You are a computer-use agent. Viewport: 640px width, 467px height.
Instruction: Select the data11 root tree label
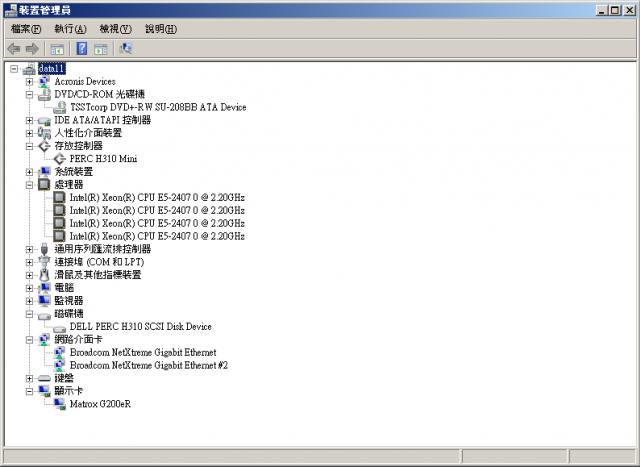coord(51,69)
